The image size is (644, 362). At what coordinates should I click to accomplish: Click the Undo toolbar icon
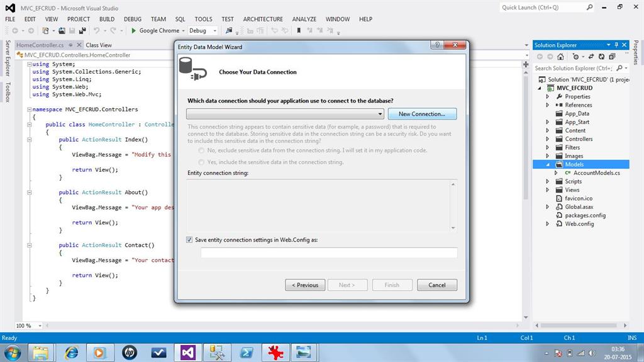tap(96, 31)
